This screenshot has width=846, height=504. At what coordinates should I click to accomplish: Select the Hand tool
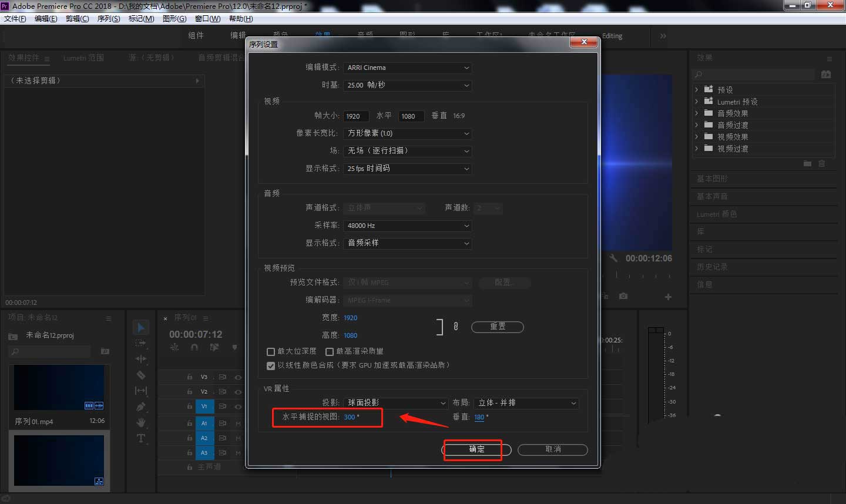pos(141,421)
